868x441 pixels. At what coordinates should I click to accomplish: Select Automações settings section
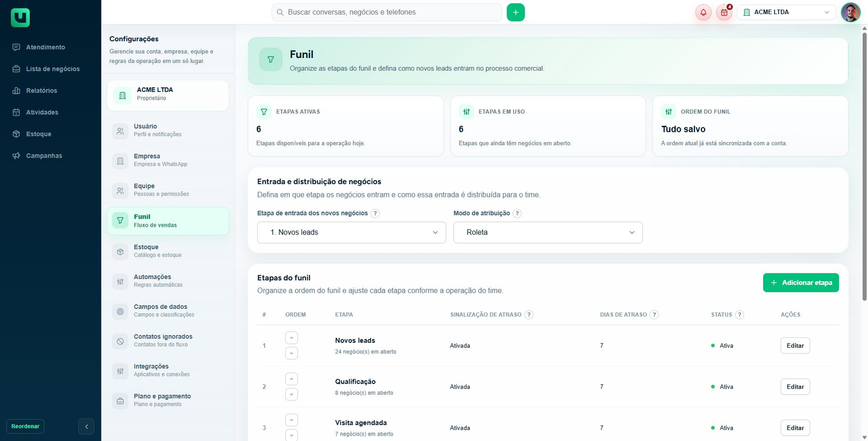click(x=168, y=280)
